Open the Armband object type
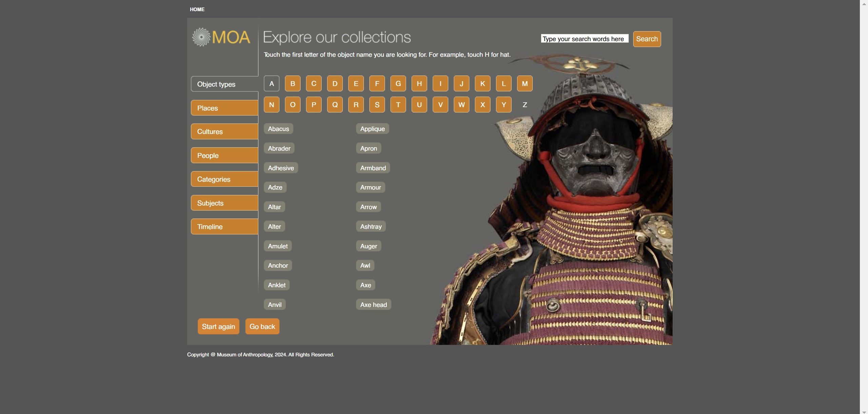868x414 pixels. tap(373, 168)
